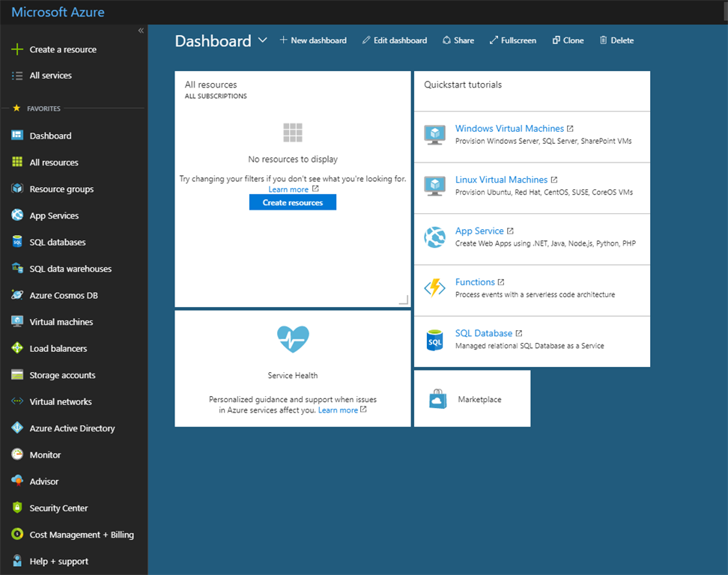Click the Storage accounts icon
The width and height of the screenshot is (728, 575).
click(x=17, y=374)
